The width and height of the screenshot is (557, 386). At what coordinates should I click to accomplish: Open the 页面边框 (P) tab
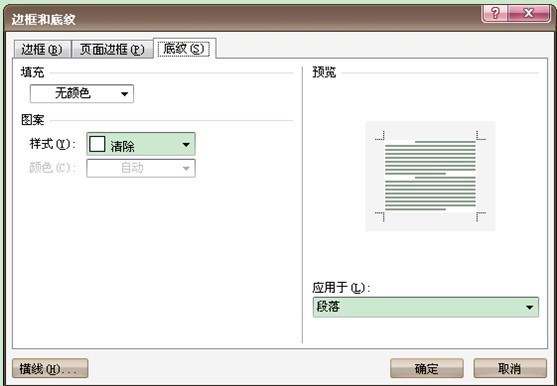pos(112,49)
